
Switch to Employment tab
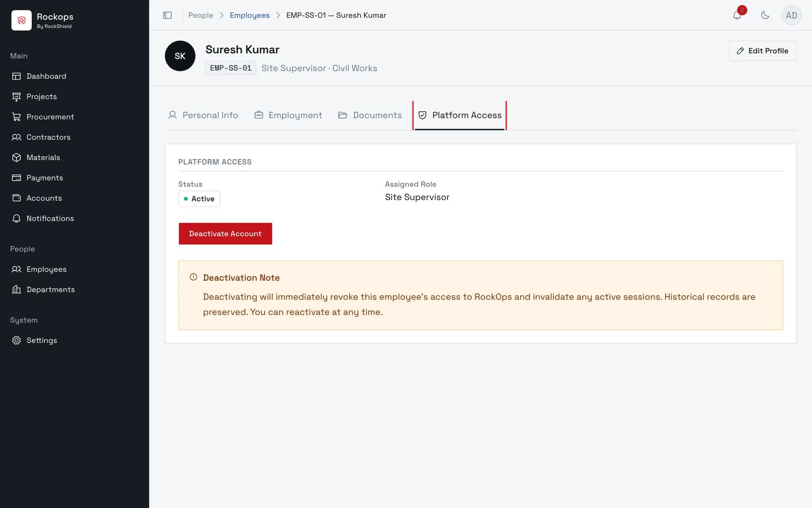(288, 115)
